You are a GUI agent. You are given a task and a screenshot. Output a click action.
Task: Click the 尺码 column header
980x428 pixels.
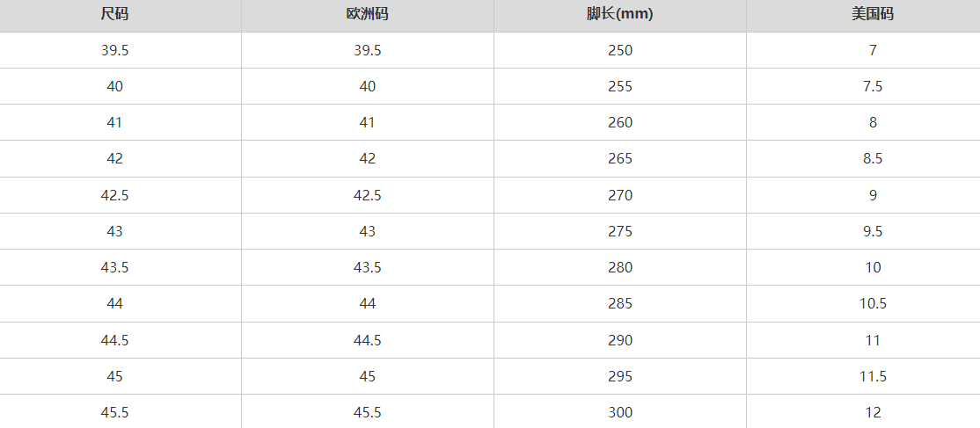[x=114, y=15]
